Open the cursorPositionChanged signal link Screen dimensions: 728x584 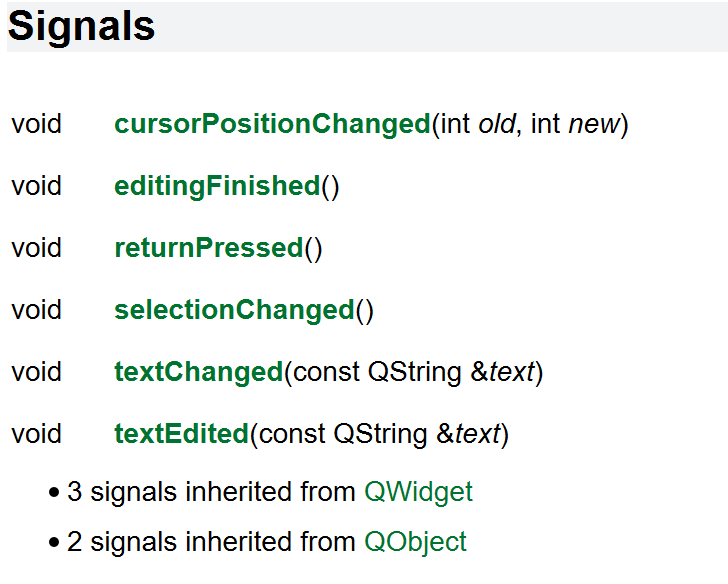273,124
